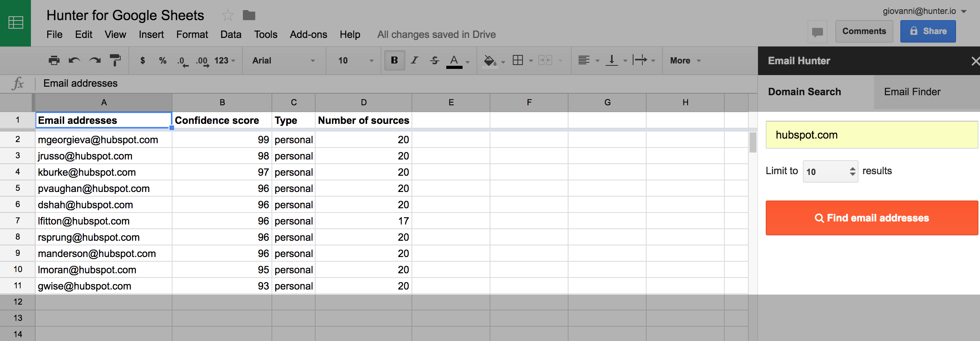Activate the paint format tool

pyautogui.click(x=115, y=60)
